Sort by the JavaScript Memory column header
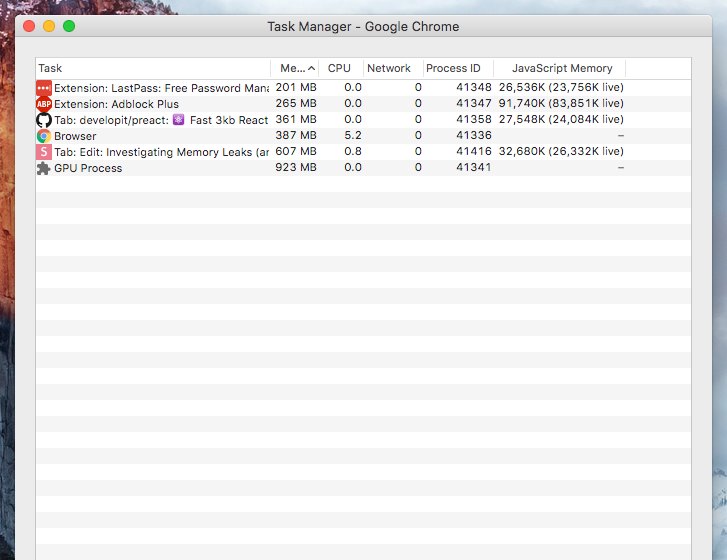The height and width of the screenshot is (560, 727). click(560, 68)
